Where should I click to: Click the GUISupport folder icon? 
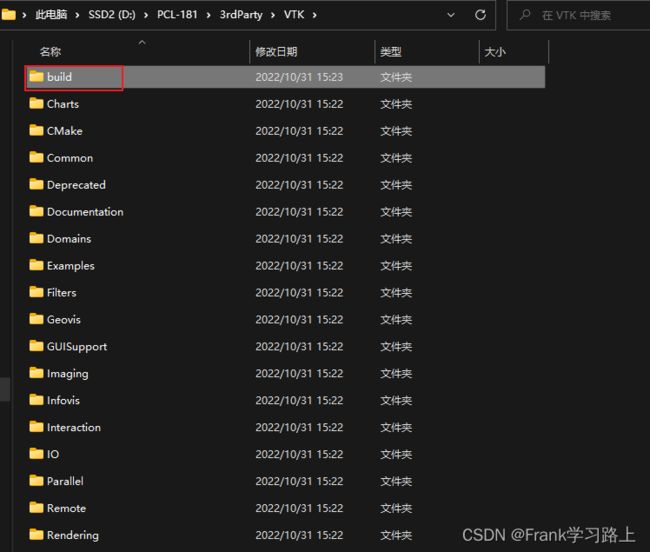pyautogui.click(x=36, y=346)
